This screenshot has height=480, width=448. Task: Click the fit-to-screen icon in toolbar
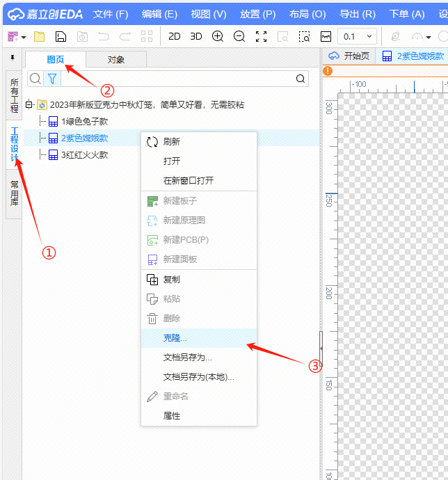[x=261, y=36]
